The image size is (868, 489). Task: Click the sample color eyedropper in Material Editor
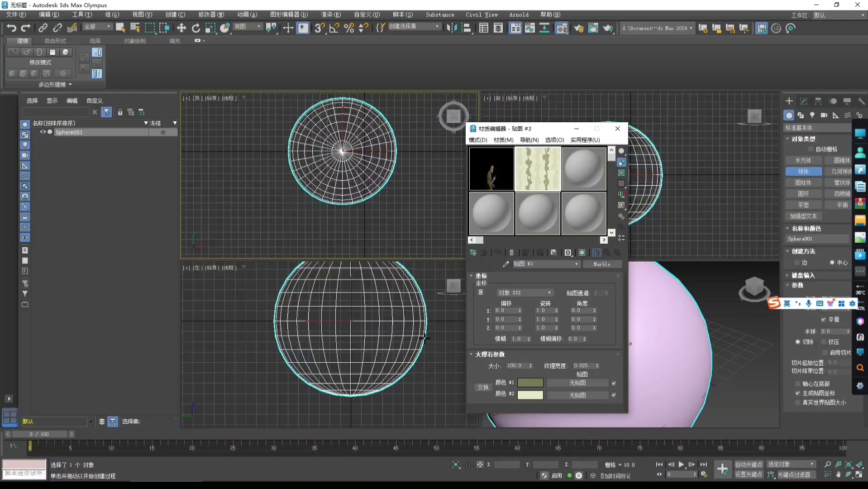[x=506, y=264]
